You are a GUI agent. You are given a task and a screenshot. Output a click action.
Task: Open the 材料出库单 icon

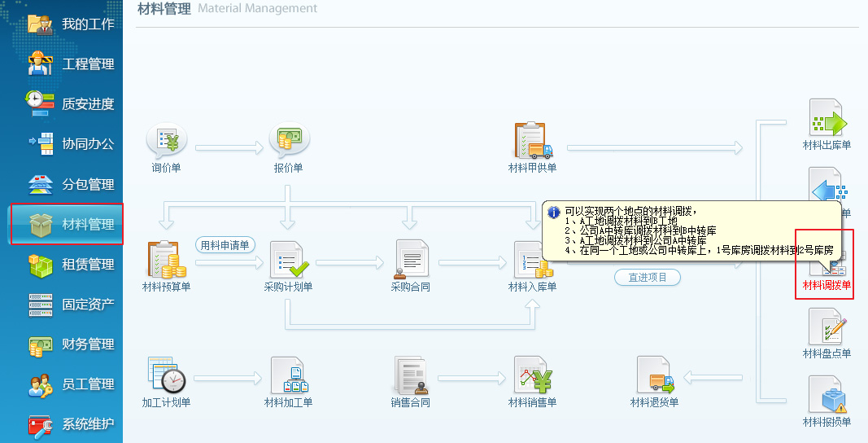pos(827,117)
